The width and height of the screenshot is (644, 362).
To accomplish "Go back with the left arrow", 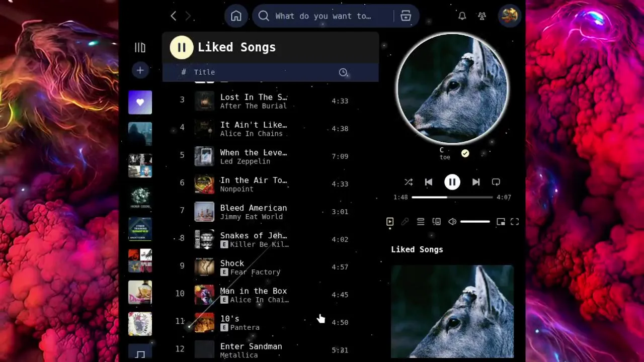I will pos(173,16).
